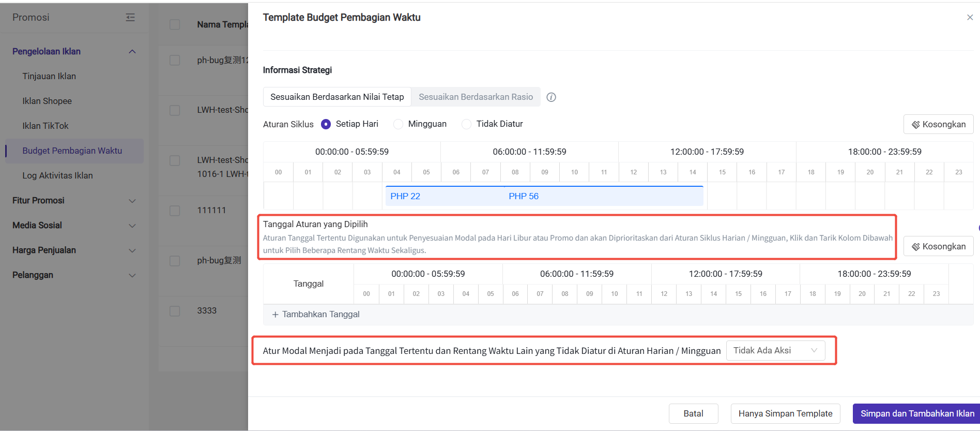Click the info icon beside Sesuaikan Berdasarkan Rasio
This screenshot has width=980, height=431.
click(x=551, y=97)
